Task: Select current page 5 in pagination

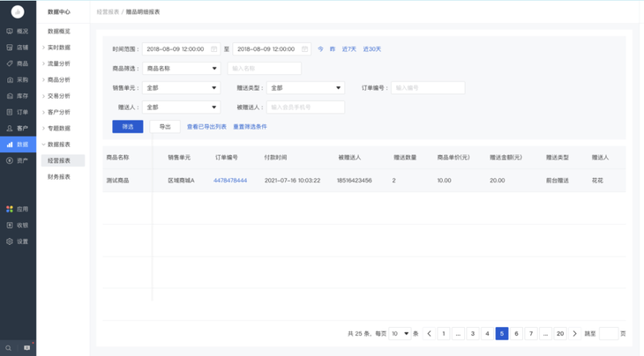Action: pyautogui.click(x=502, y=333)
